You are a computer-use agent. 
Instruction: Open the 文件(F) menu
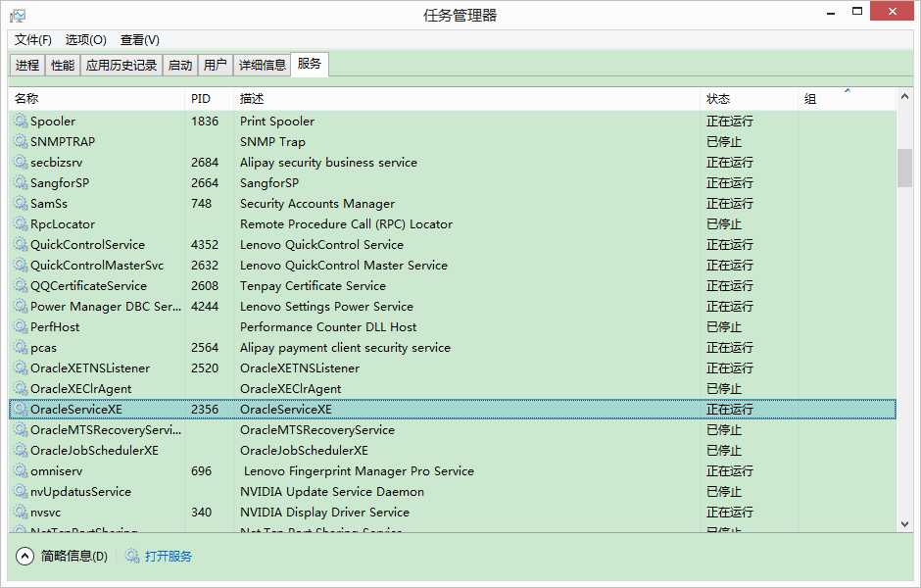[33, 40]
